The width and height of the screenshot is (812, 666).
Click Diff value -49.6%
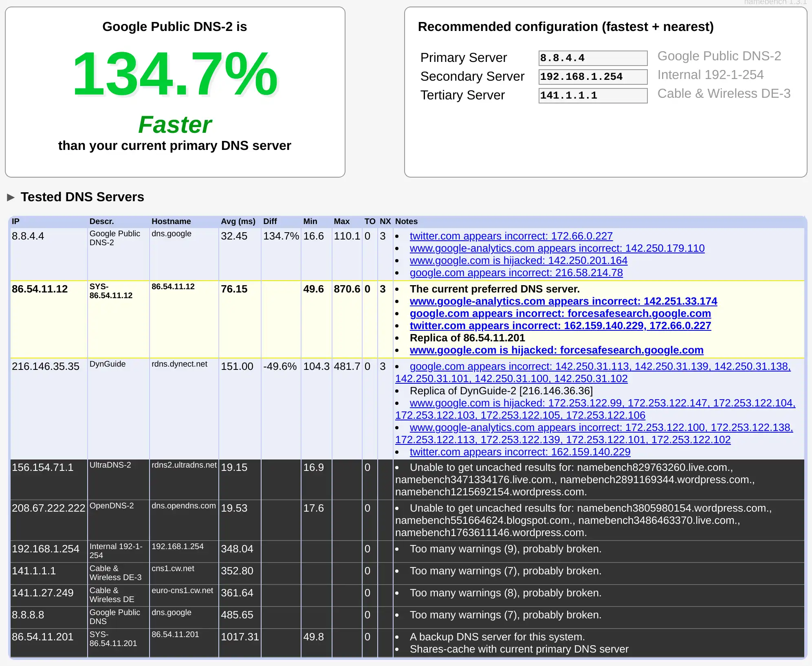[279, 367]
